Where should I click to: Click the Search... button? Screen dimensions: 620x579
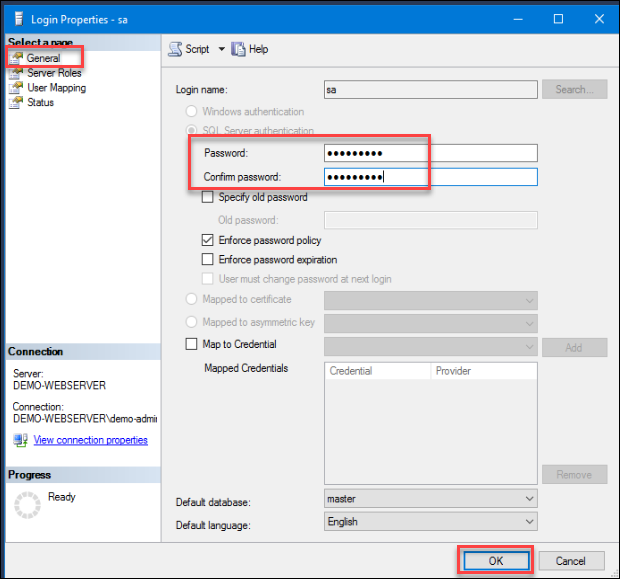point(575,89)
